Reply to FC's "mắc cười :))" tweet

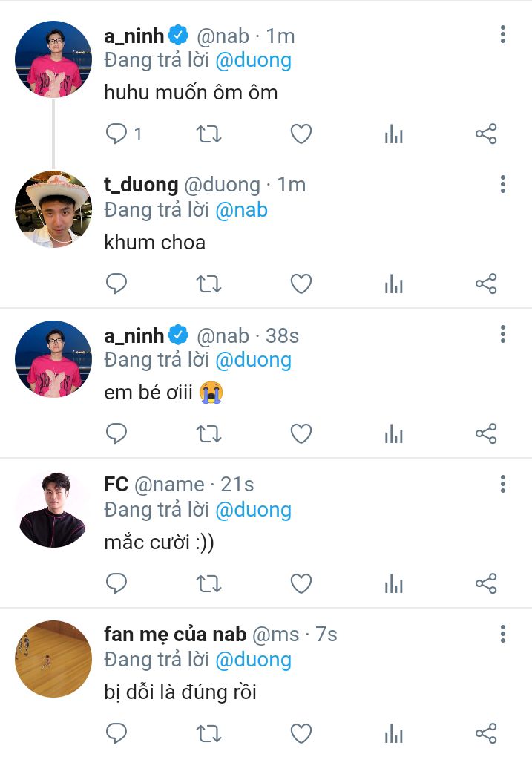117,583
